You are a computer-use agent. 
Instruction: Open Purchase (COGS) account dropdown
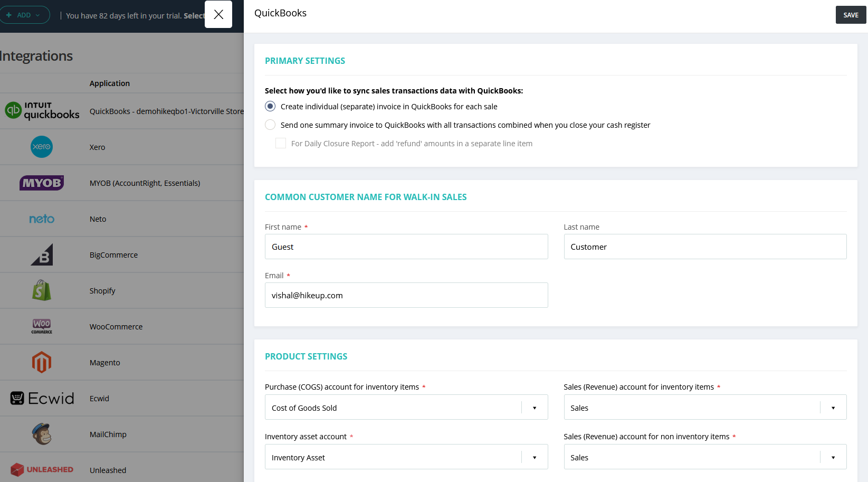point(406,407)
